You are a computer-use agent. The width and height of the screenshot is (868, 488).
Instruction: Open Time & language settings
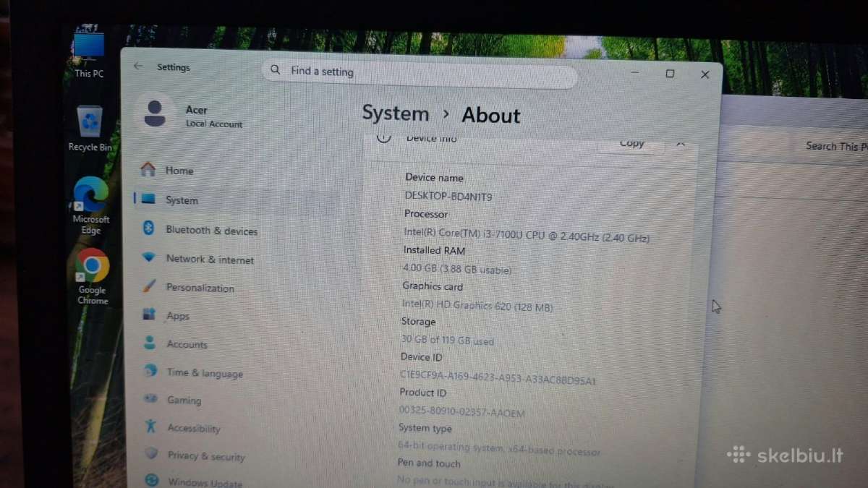(205, 373)
